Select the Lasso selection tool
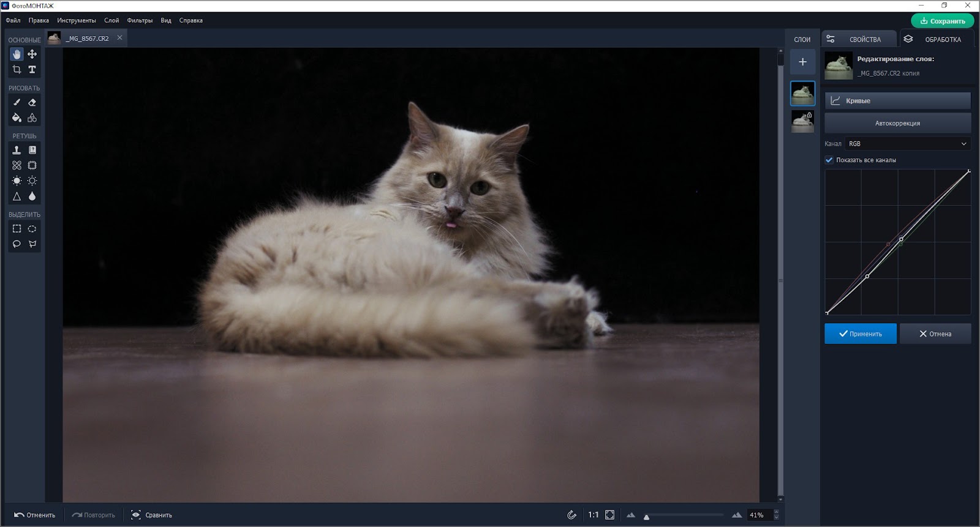 17,244
